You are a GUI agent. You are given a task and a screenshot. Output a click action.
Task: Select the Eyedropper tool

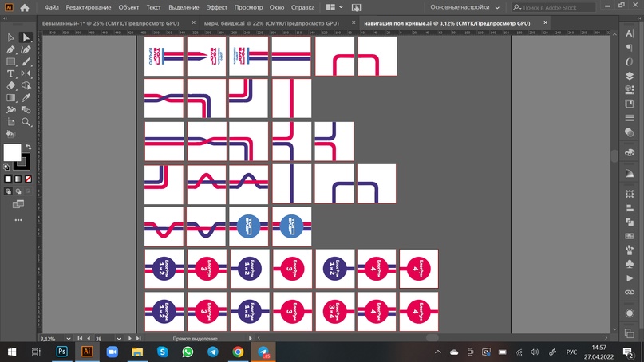[x=26, y=98]
